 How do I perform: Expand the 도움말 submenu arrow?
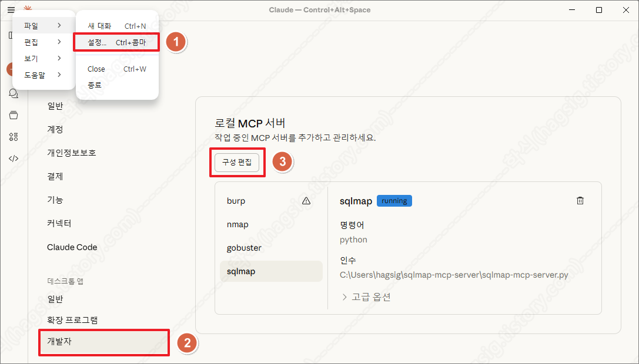tap(59, 75)
